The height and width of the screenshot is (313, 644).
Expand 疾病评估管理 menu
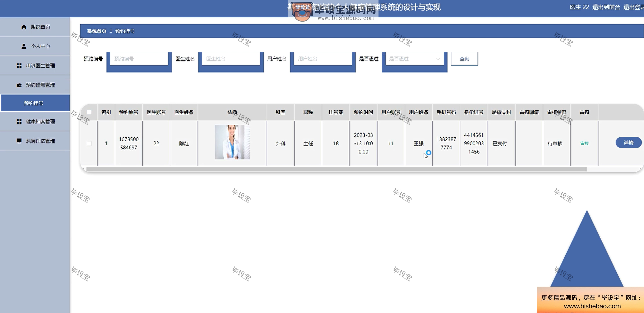[35, 141]
